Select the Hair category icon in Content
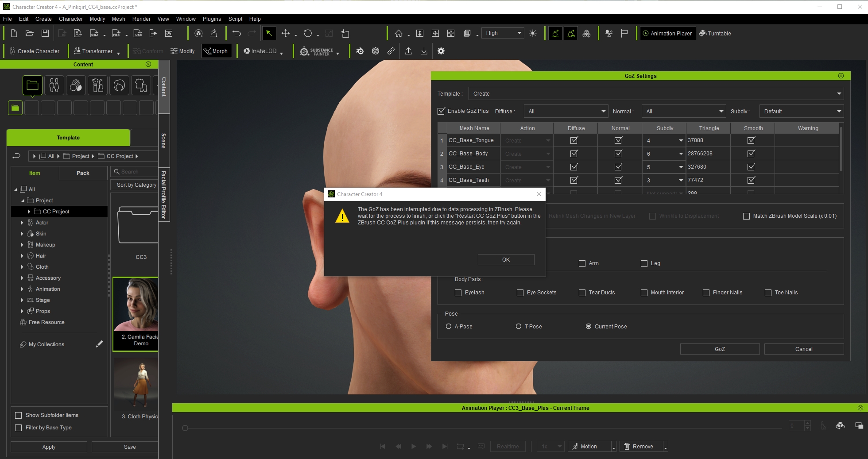Image resolution: width=868 pixels, height=459 pixels. point(119,85)
